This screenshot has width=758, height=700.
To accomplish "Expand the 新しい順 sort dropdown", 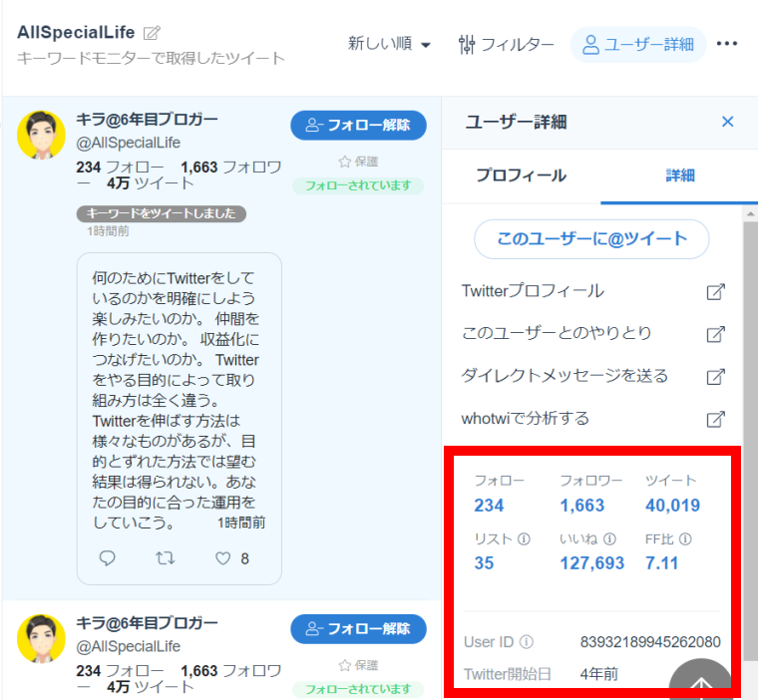I will tap(389, 44).
